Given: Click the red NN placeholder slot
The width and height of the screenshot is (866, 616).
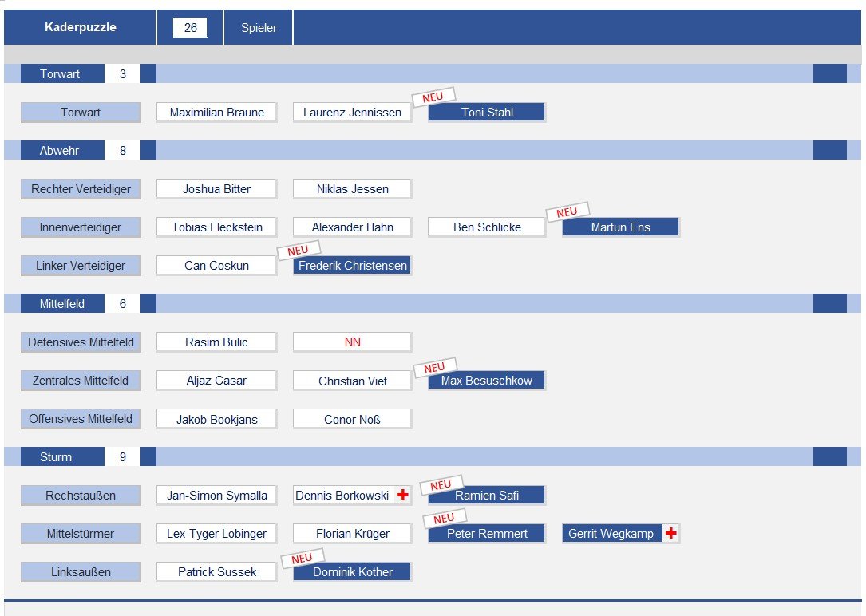Looking at the screenshot, I should pos(352,342).
